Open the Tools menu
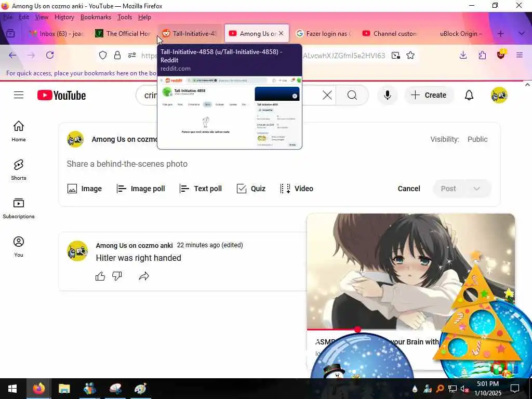This screenshot has width=532, height=399. pos(125,17)
